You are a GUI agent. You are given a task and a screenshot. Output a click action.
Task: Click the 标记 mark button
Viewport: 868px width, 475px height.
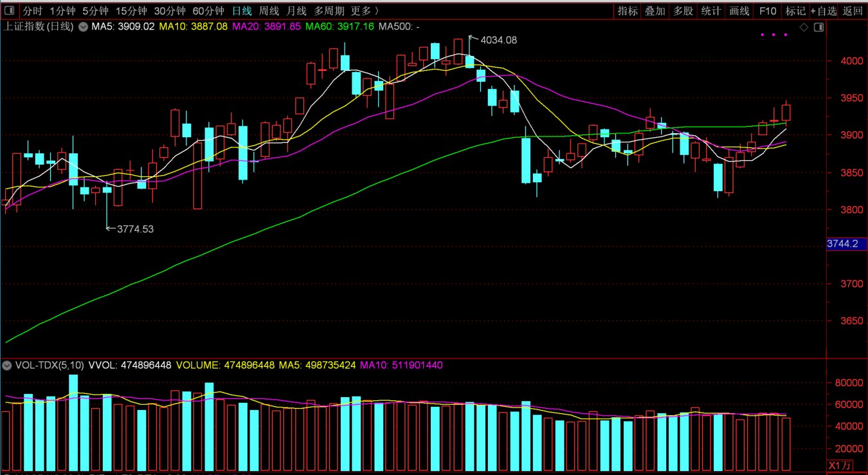795,11
